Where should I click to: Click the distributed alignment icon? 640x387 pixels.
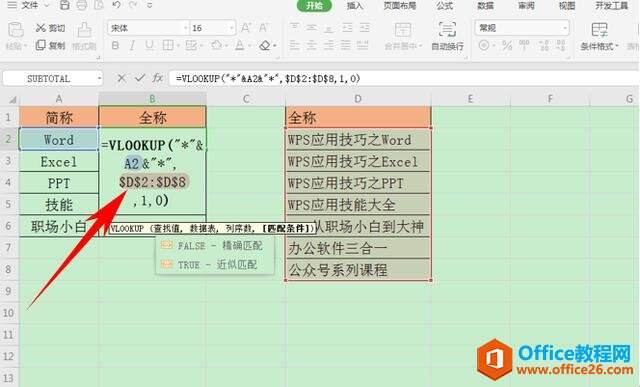click(363, 45)
